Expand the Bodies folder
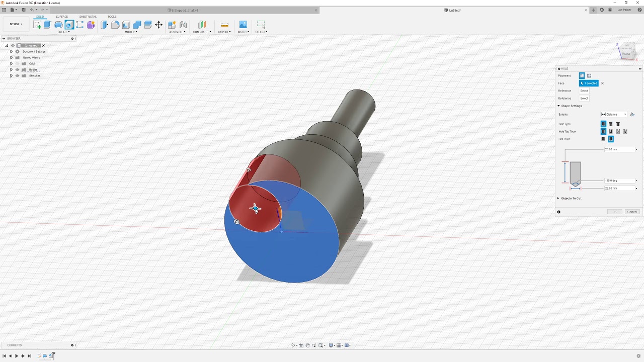The height and width of the screenshot is (362, 644). coord(11,70)
